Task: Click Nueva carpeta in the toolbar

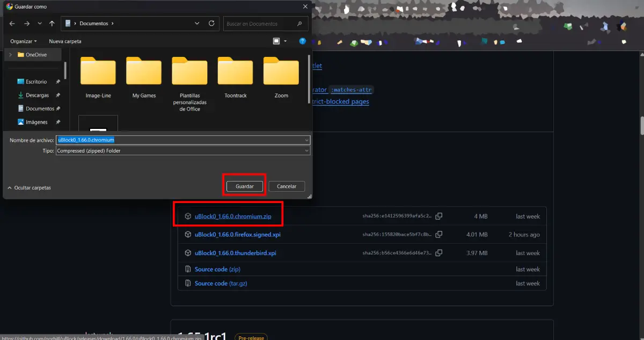Action: click(x=65, y=41)
